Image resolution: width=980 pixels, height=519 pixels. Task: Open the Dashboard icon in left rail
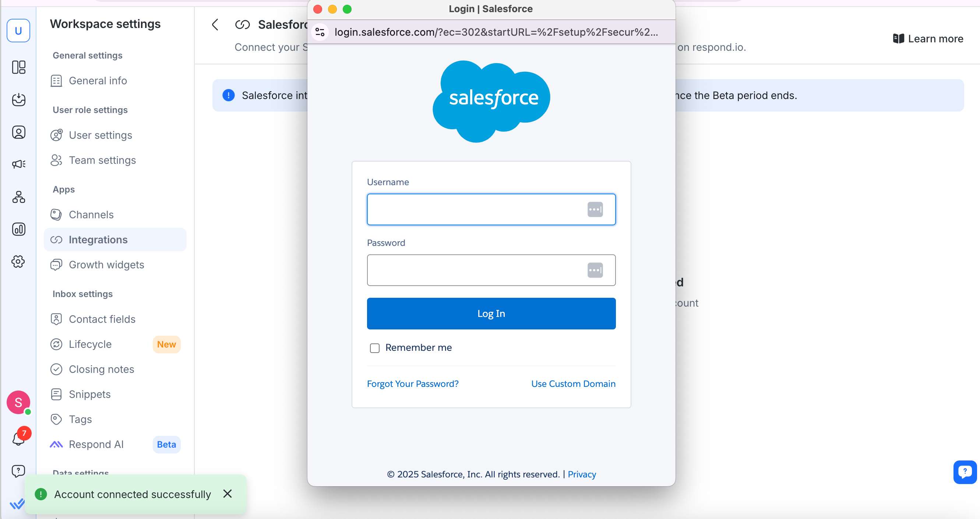click(x=18, y=67)
